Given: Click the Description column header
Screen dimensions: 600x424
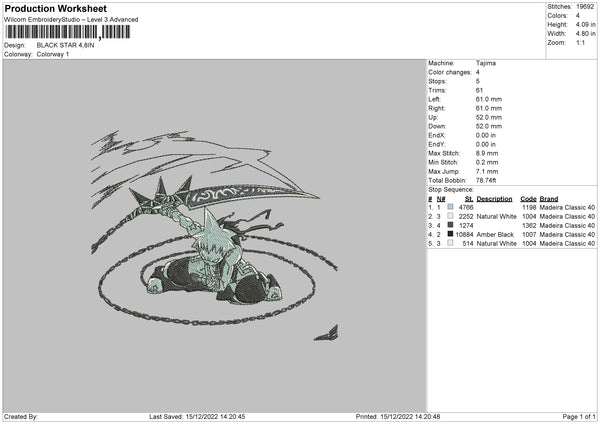Looking at the screenshot, I should tap(494, 199).
